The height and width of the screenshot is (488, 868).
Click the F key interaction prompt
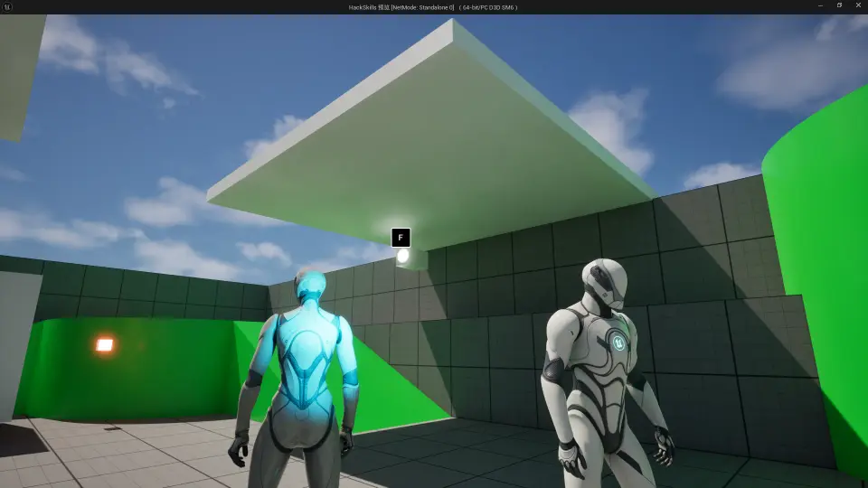click(x=401, y=238)
